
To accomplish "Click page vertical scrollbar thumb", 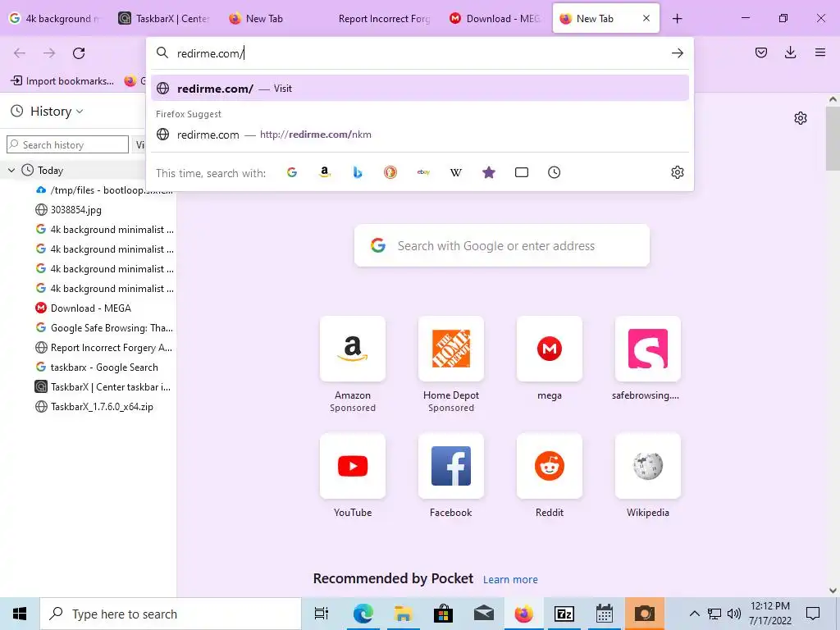I will (x=833, y=139).
